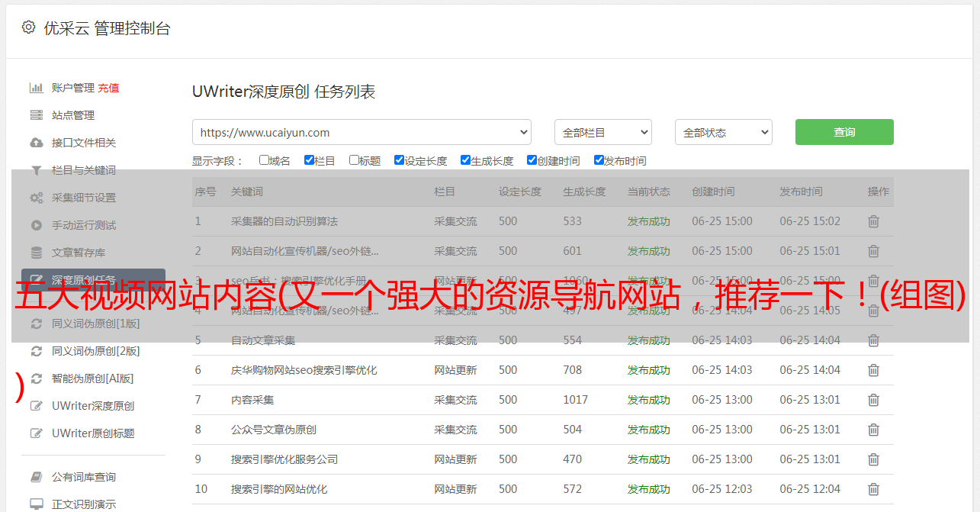Click the play icon beside 手动运行测试
Image resolution: width=980 pixels, height=512 pixels.
tap(36, 225)
